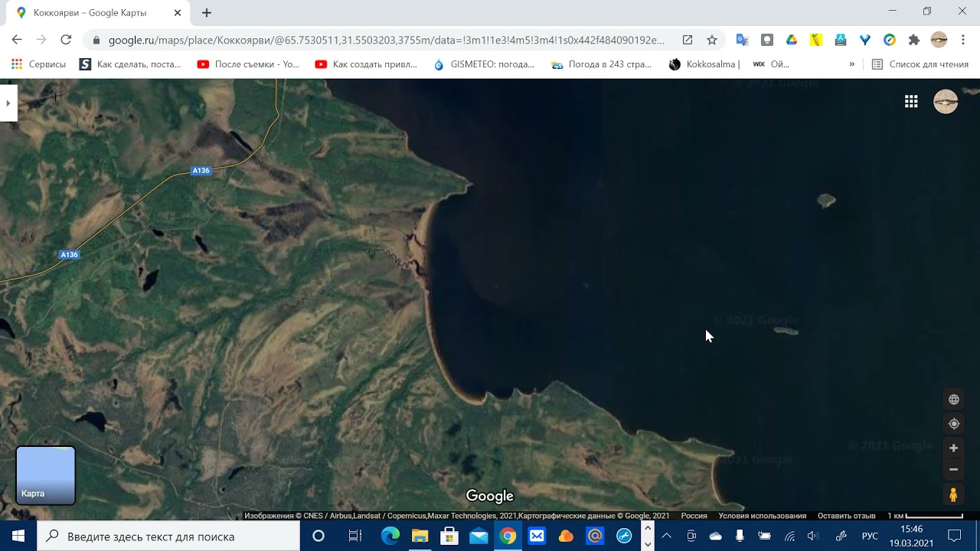Screen dimensions: 980x551
Task: Open the volume control in tray
Action: 813,536
